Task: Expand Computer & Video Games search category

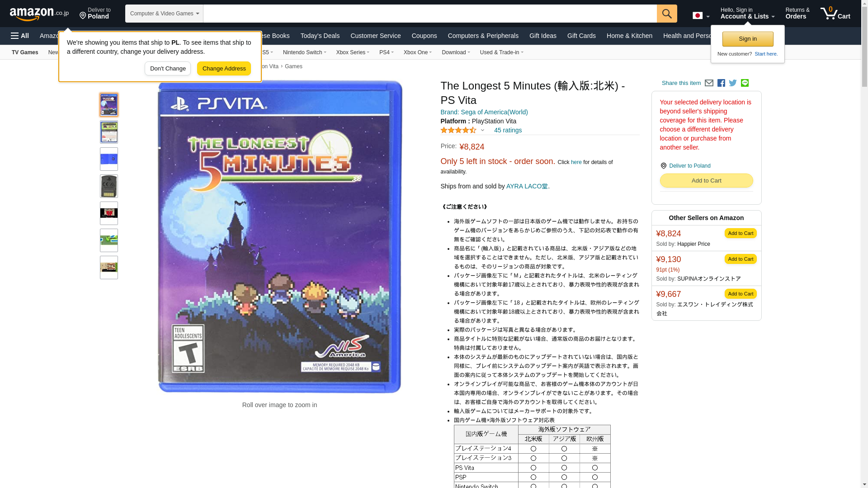Action: click(x=164, y=14)
